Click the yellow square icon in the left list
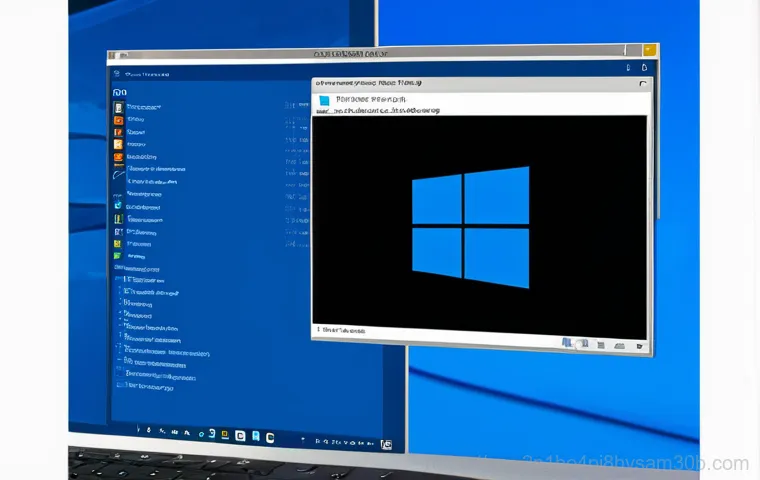 point(117,244)
